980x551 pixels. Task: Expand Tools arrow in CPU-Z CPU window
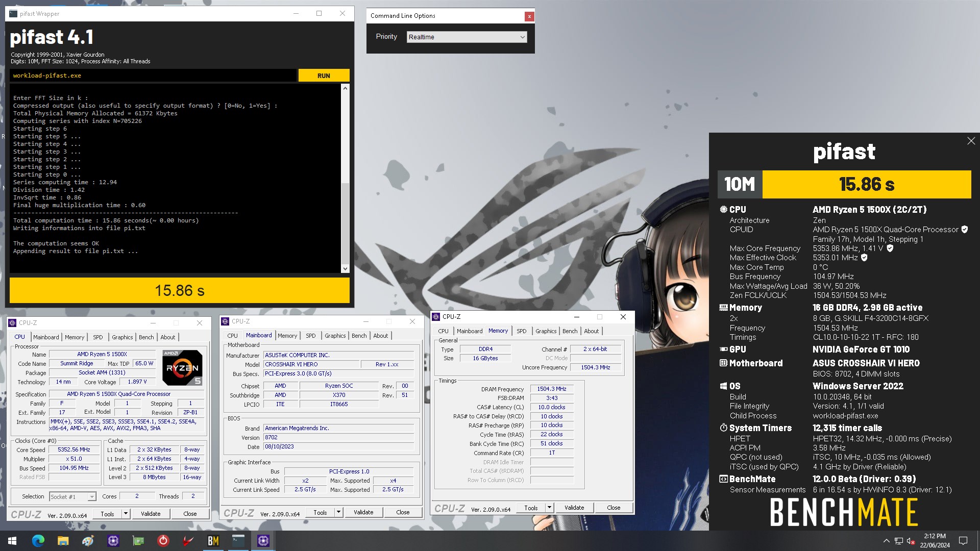(x=126, y=514)
